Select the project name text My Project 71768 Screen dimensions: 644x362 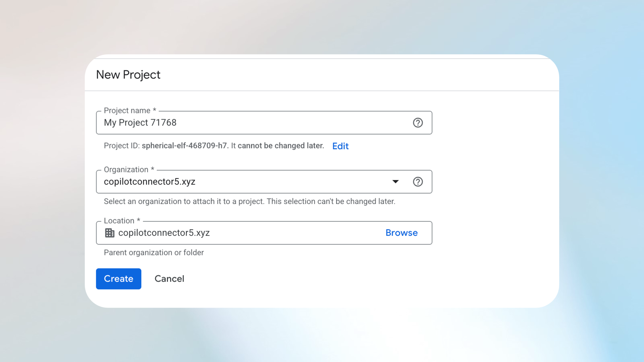pos(140,122)
